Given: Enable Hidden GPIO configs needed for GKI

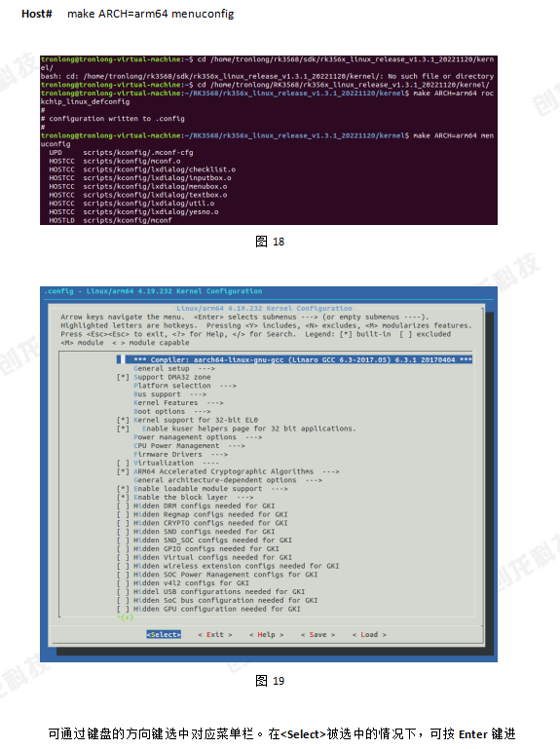Looking at the screenshot, I should click(124, 549).
